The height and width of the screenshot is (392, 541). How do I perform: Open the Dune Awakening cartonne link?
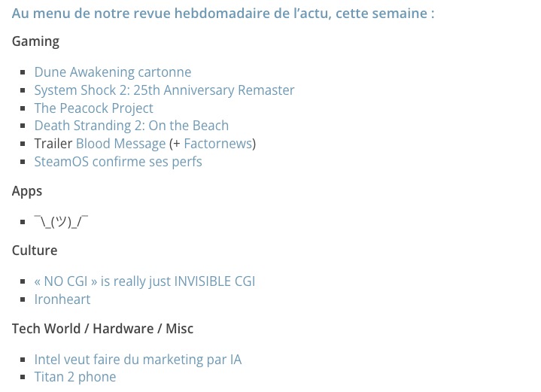pyautogui.click(x=112, y=72)
